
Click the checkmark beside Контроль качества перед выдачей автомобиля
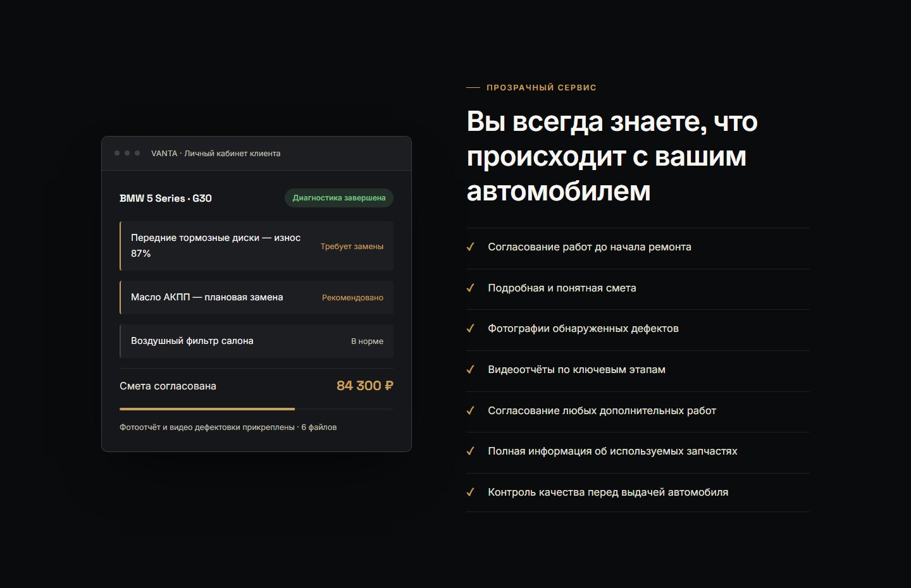470,492
